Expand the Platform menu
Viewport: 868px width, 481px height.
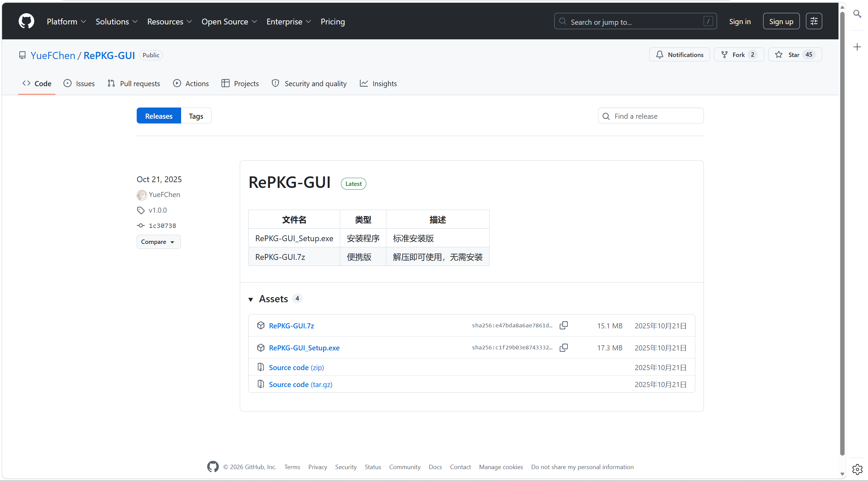click(x=66, y=21)
